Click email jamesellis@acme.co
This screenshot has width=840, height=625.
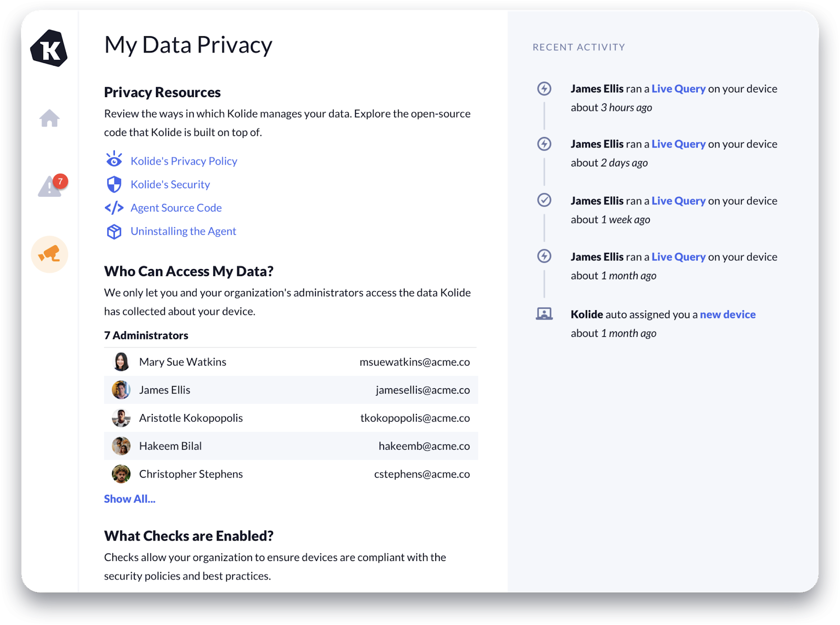point(423,390)
